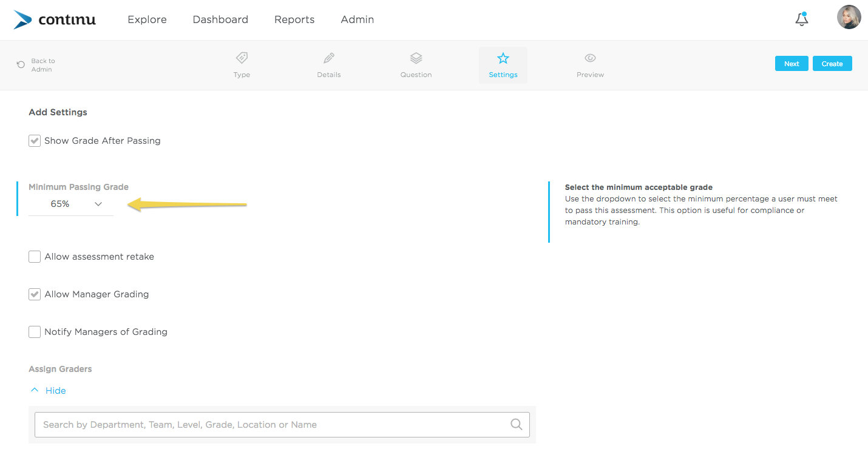Enable Notify Managers of Grading checkbox

tap(35, 332)
